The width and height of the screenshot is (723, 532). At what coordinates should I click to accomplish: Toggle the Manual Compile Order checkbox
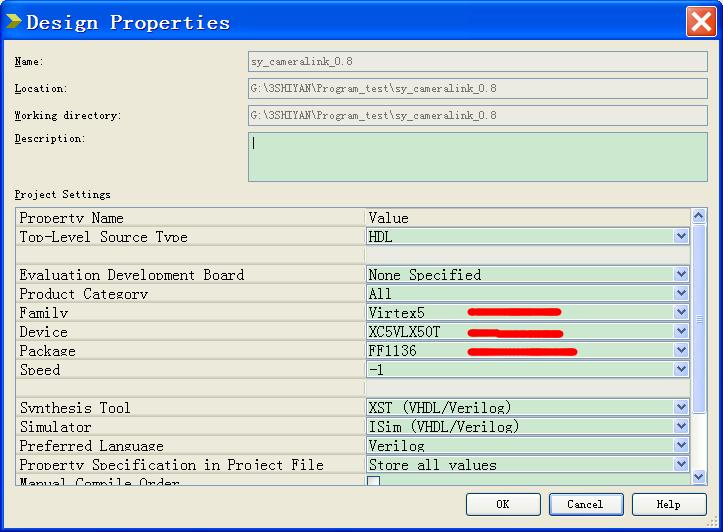pyautogui.click(x=373, y=481)
